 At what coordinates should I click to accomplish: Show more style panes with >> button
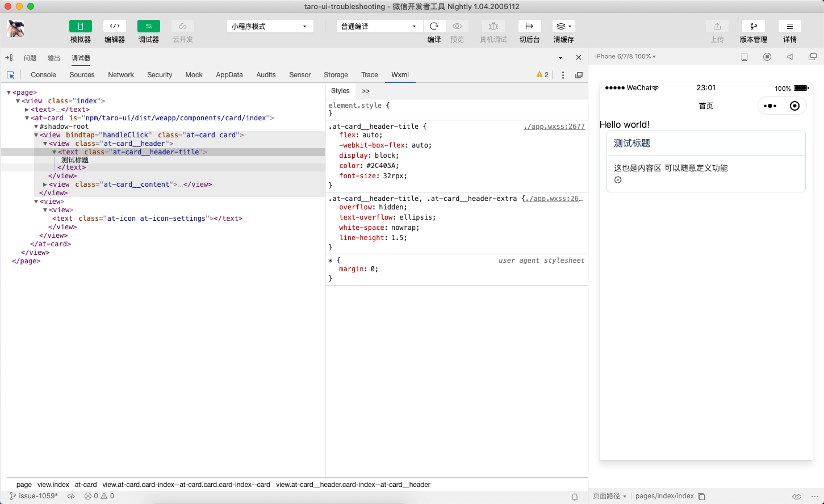366,91
